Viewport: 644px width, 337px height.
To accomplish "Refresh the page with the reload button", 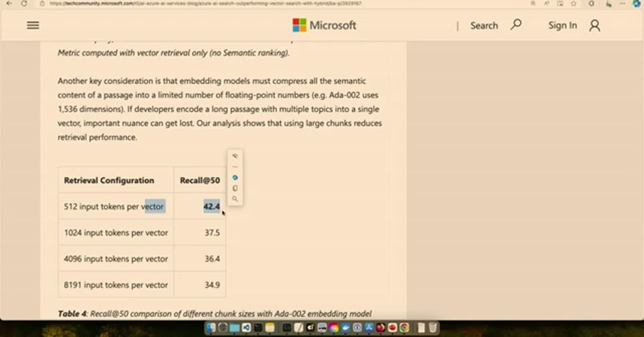I will [x=24, y=3].
